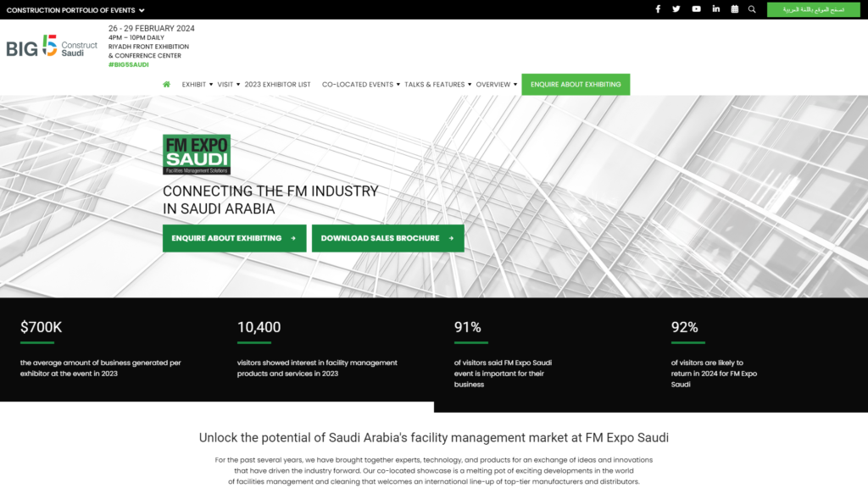The image size is (868, 488).
Task: Click the $700K statistic figure
Action: tap(41, 327)
